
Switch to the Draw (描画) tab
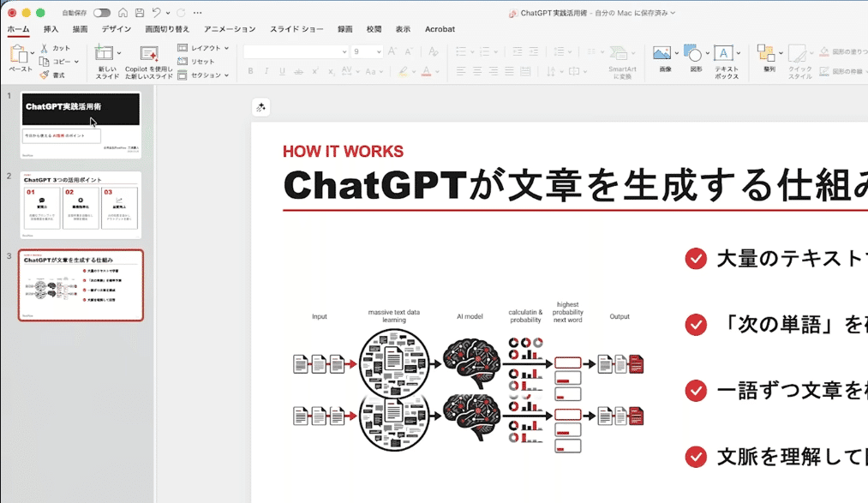(81, 29)
